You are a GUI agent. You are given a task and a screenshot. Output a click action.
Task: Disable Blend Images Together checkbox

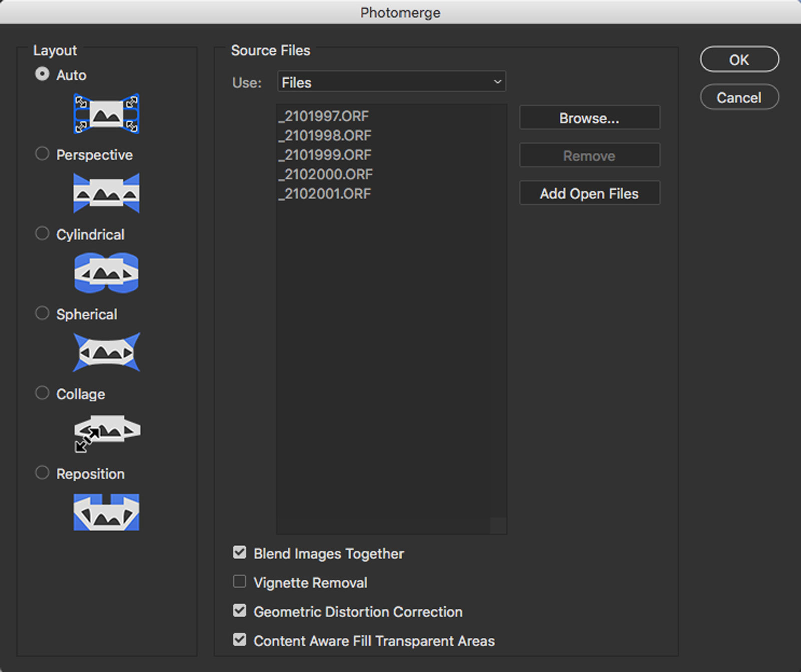point(240,553)
